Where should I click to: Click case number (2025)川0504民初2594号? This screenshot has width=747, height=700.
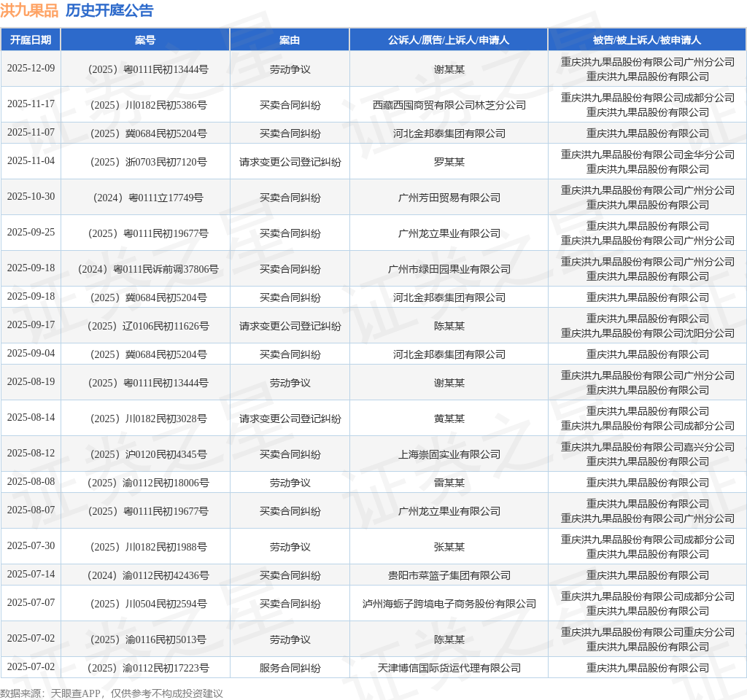[x=148, y=604]
